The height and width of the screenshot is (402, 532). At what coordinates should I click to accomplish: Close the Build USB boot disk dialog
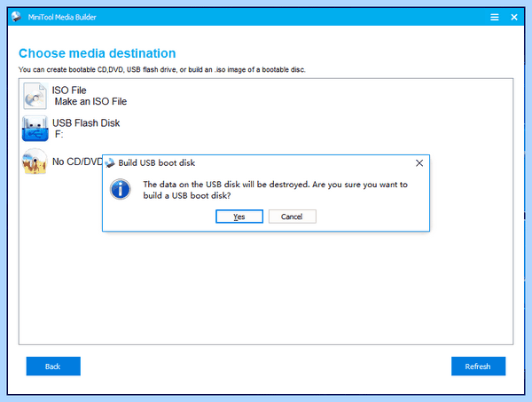(419, 163)
